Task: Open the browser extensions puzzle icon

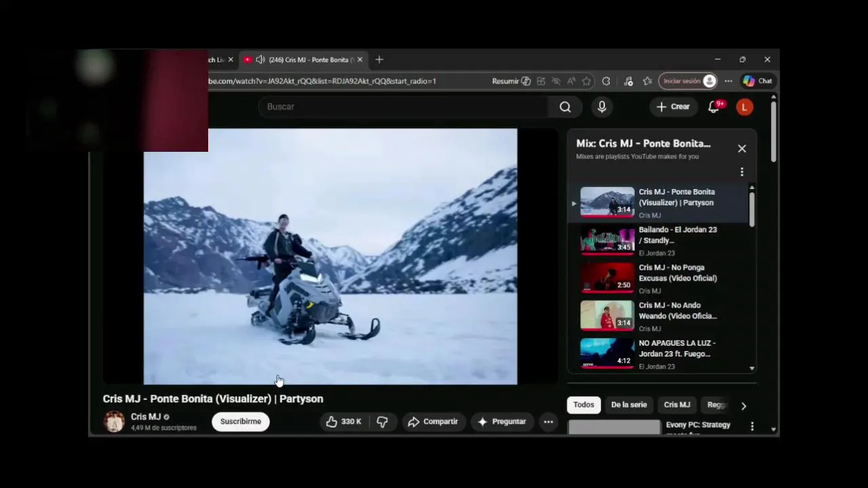Action: [x=606, y=81]
